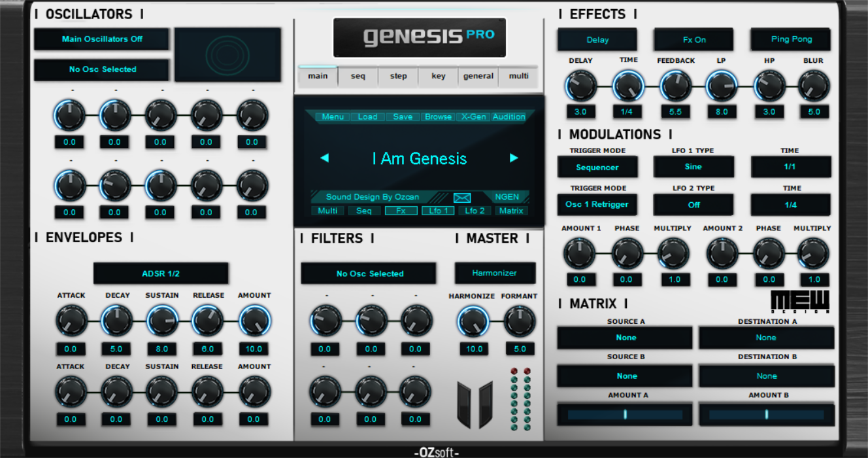
Task: Click the BLUR knob
Action: pyautogui.click(x=814, y=86)
